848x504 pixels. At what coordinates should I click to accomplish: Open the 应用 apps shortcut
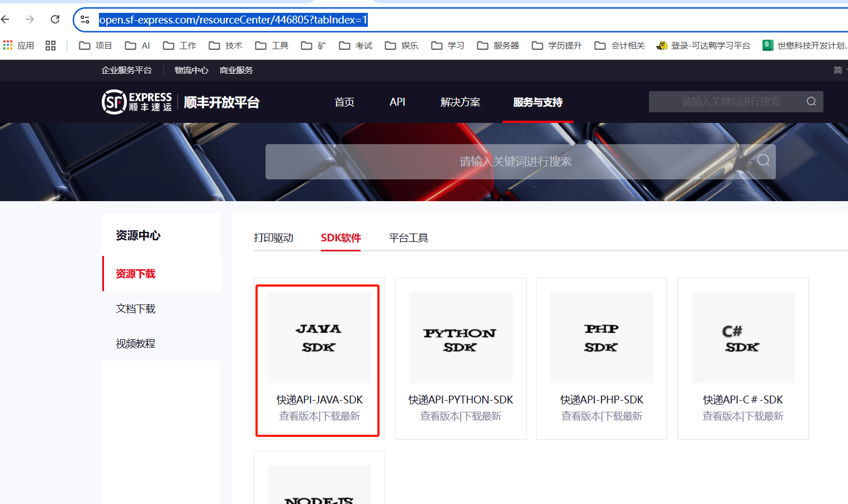pyautogui.click(x=18, y=45)
